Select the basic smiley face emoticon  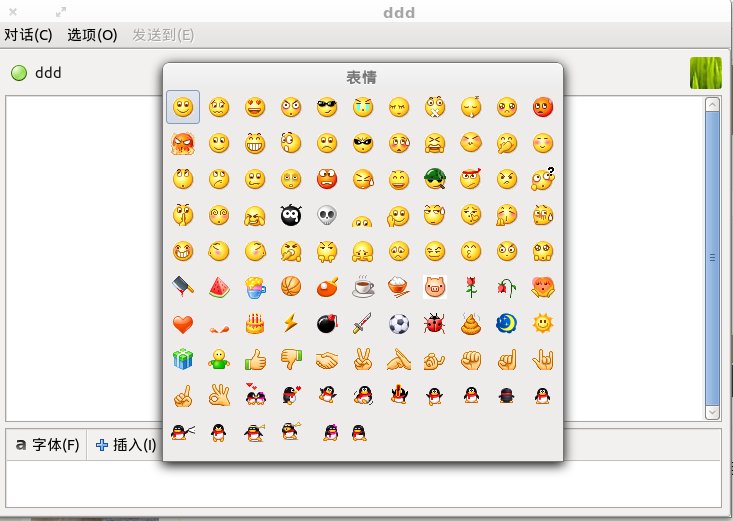pos(183,107)
